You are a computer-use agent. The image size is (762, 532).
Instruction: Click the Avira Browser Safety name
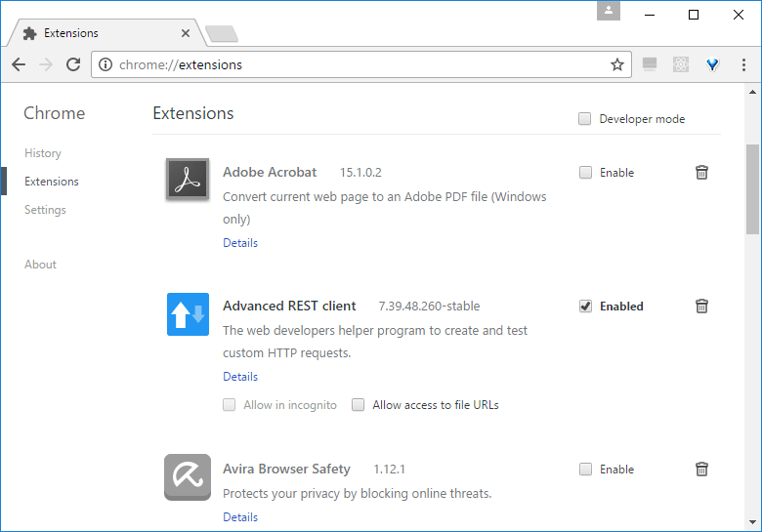pos(286,470)
